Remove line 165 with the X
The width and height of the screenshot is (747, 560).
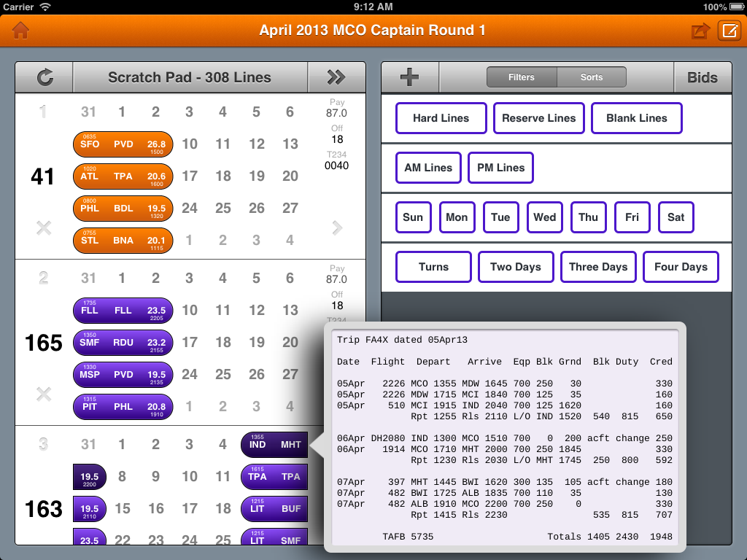click(x=43, y=394)
